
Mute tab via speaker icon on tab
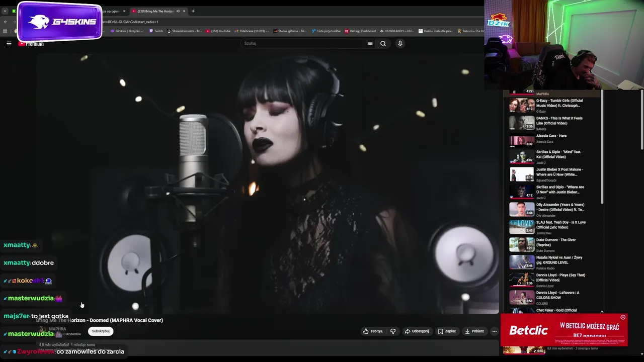pos(178,11)
